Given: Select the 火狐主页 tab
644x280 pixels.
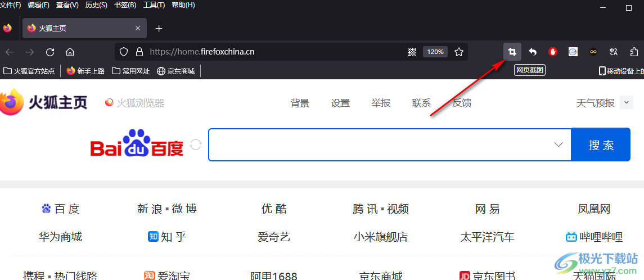Looking at the screenshot, I should pyautogui.click(x=84, y=28).
